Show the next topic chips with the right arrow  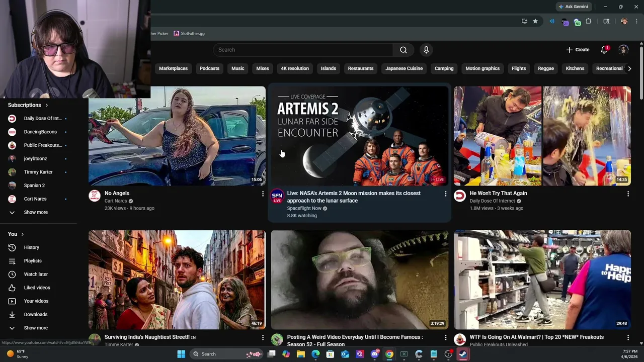click(629, 68)
